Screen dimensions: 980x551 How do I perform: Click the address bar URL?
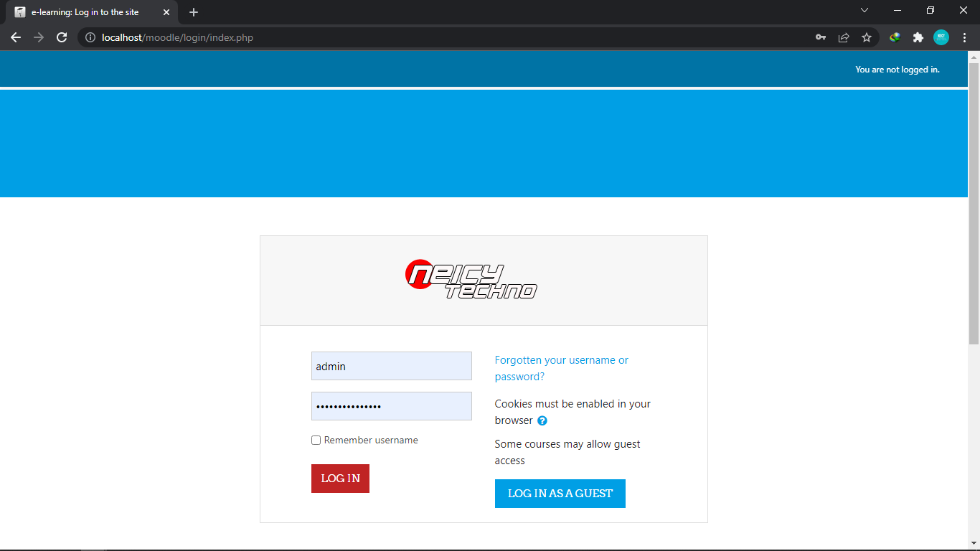click(x=177, y=37)
